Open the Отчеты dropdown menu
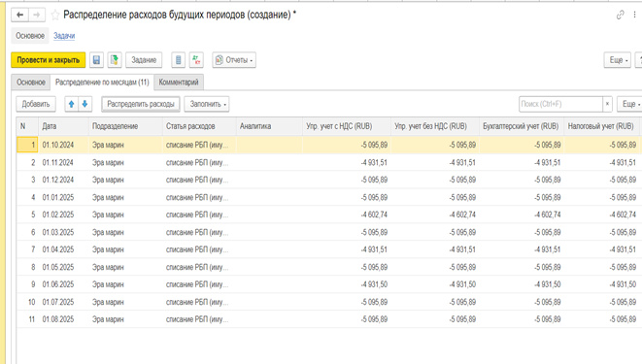 tap(234, 60)
